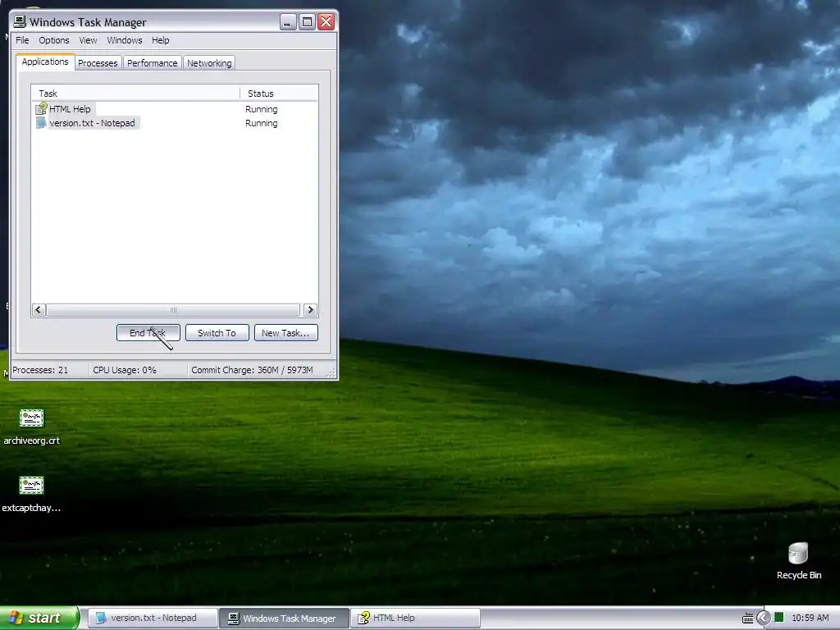Open the Options menu
The height and width of the screenshot is (630, 840).
(x=53, y=40)
